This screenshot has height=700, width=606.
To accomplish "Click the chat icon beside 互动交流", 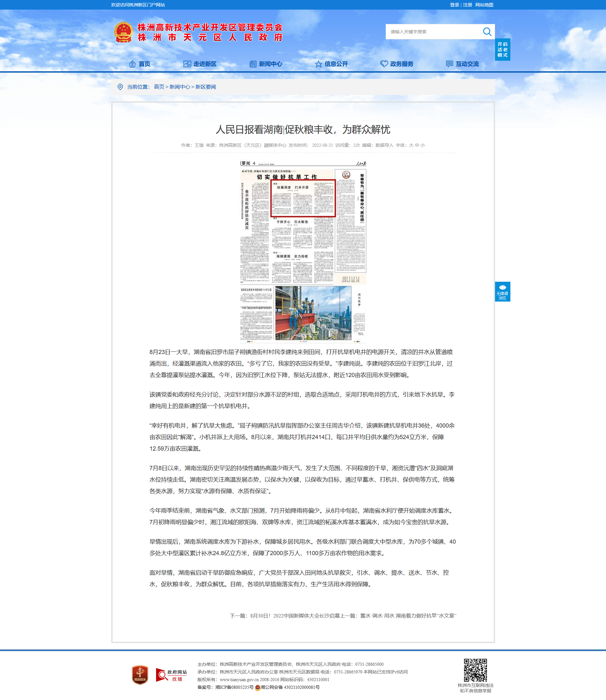I will coord(449,64).
